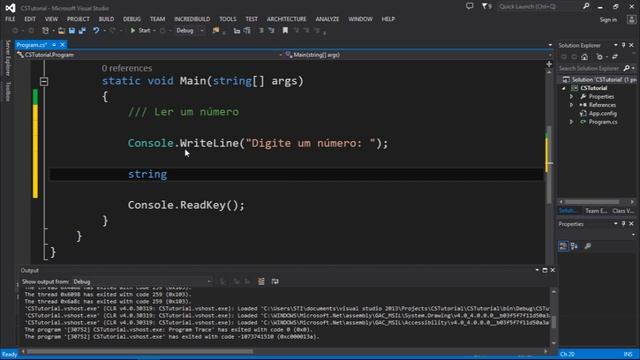Open the EDIT menu
640x360 pixels.
(30, 19)
